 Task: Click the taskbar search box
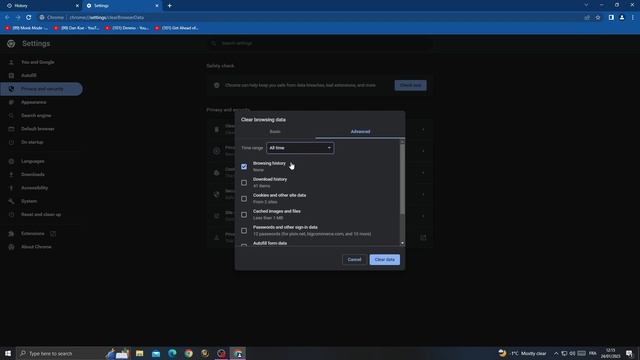click(x=73, y=353)
